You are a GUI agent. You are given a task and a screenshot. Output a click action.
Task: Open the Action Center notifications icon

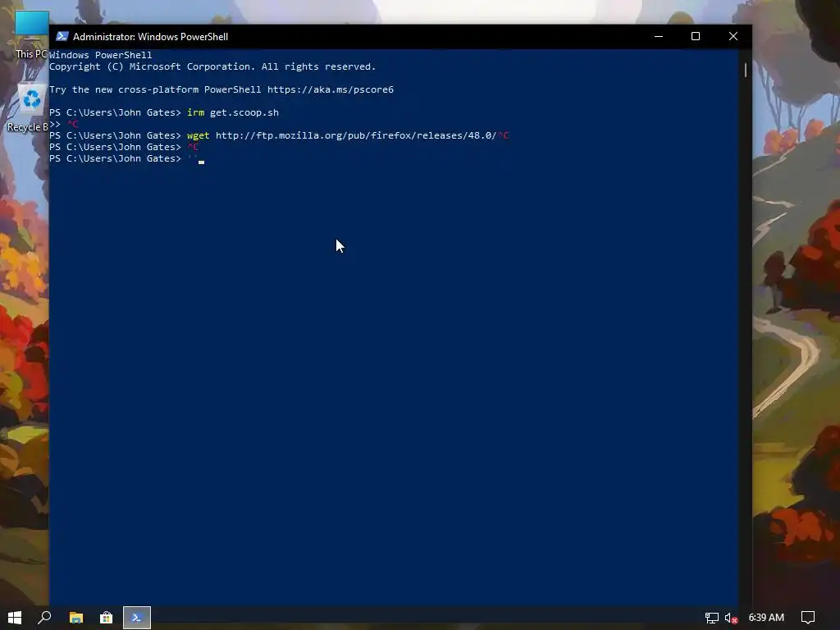point(808,618)
